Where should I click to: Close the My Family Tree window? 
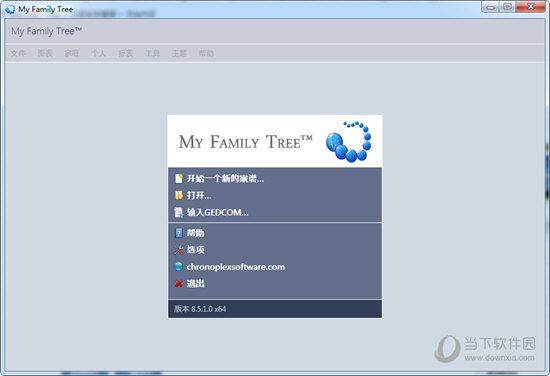[531, 7]
